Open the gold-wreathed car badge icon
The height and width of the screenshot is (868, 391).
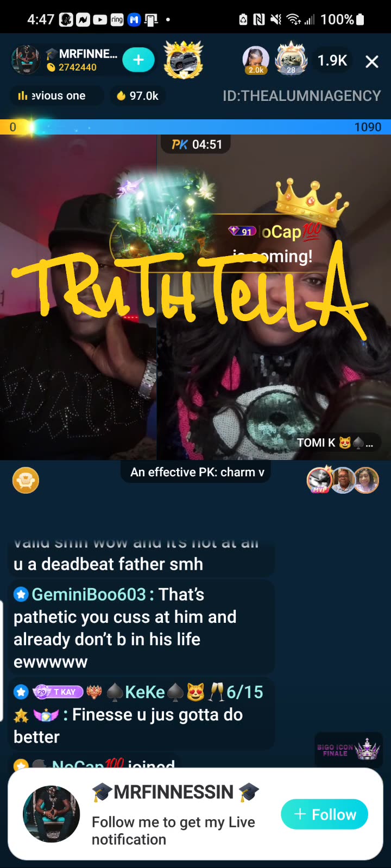pyautogui.click(x=184, y=60)
